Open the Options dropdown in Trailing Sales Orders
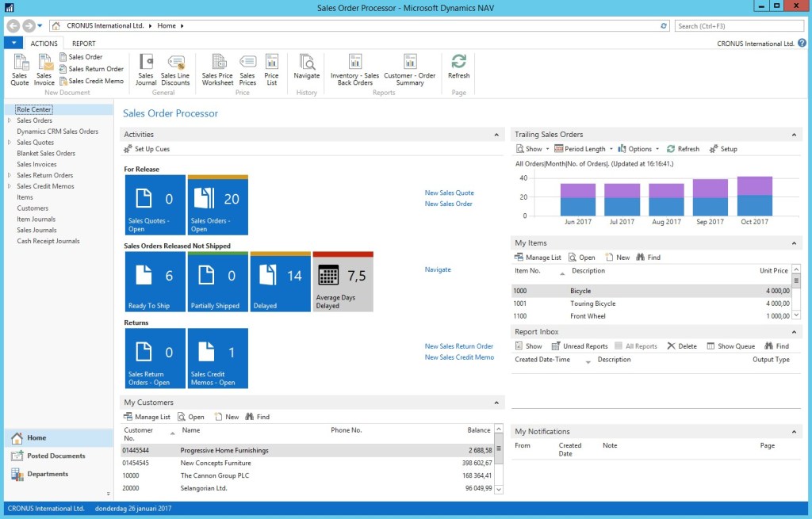The height and width of the screenshot is (519, 812). tap(639, 149)
